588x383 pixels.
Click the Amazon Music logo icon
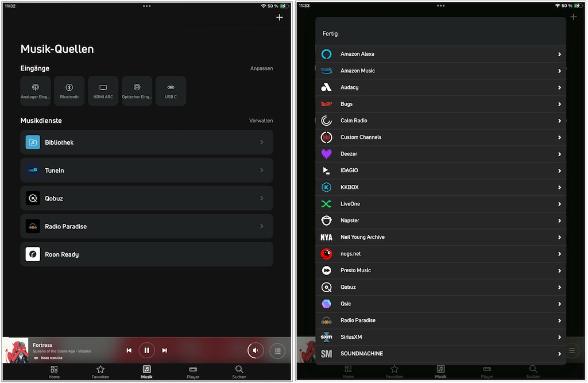coord(326,71)
